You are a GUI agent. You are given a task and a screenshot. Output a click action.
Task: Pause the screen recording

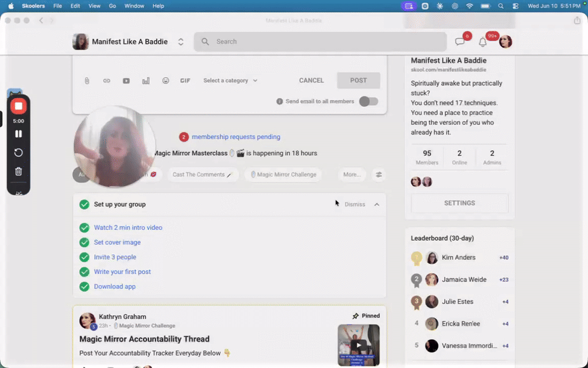click(18, 133)
